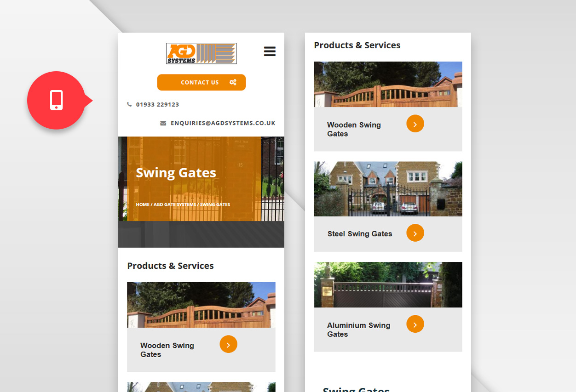Click the Aluminium Swing Gates photo thumbnail
Screen dimensions: 576x392
click(388, 284)
